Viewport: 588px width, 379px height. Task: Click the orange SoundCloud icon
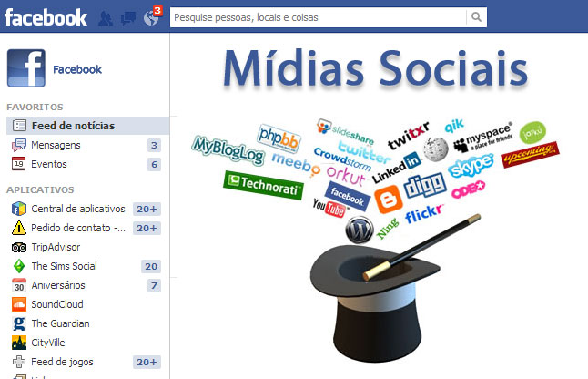point(19,304)
